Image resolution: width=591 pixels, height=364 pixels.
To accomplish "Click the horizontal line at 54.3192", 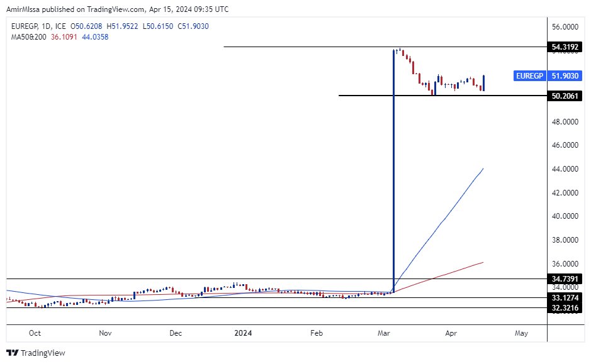I will coord(385,47).
